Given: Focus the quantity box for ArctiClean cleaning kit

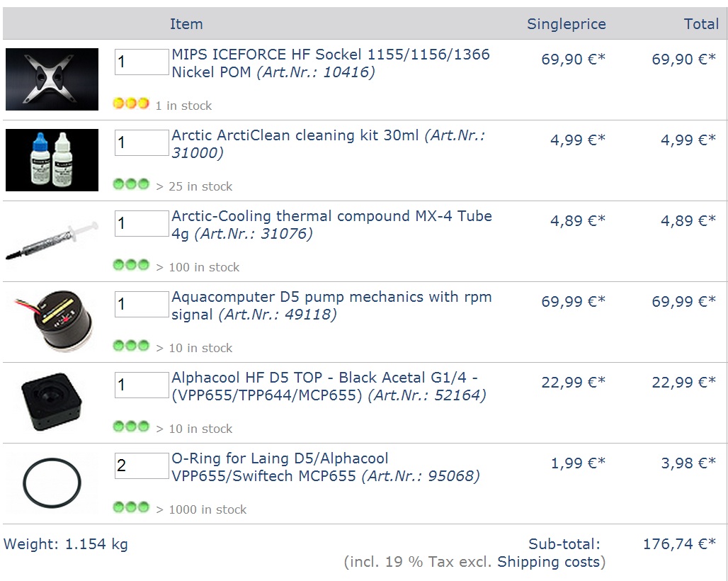Looking at the screenshot, I should coord(142,142).
